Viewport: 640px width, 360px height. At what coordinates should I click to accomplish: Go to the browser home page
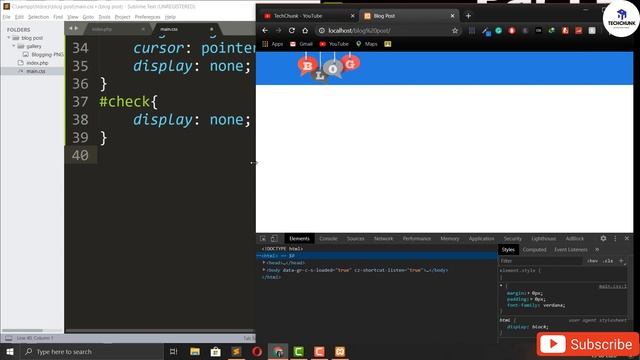coord(305,31)
